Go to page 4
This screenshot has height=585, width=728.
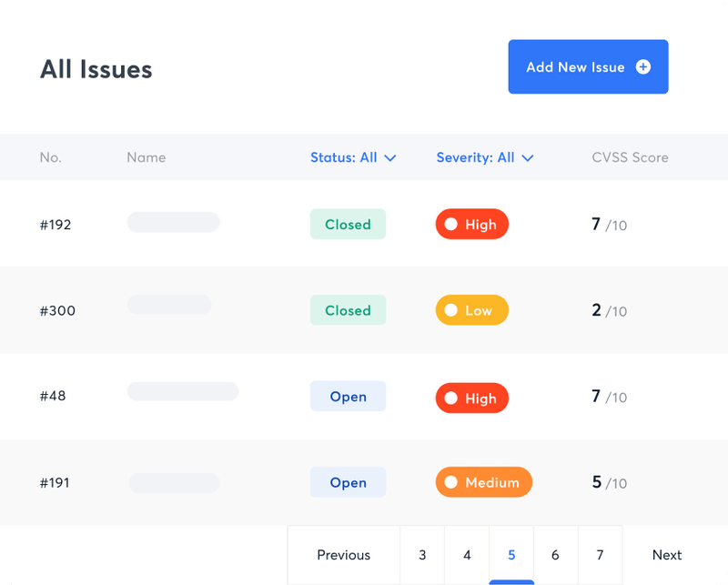467,555
